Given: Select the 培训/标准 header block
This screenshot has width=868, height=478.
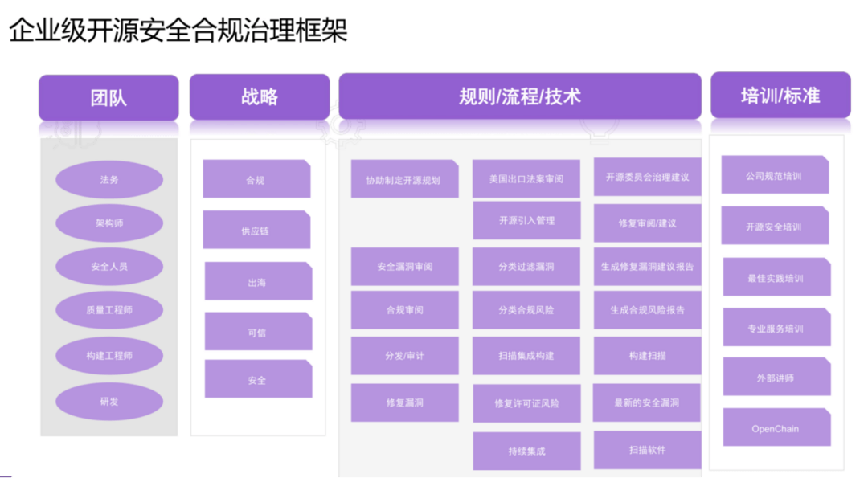Looking at the screenshot, I should pyautogui.click(x=780, y=95).
